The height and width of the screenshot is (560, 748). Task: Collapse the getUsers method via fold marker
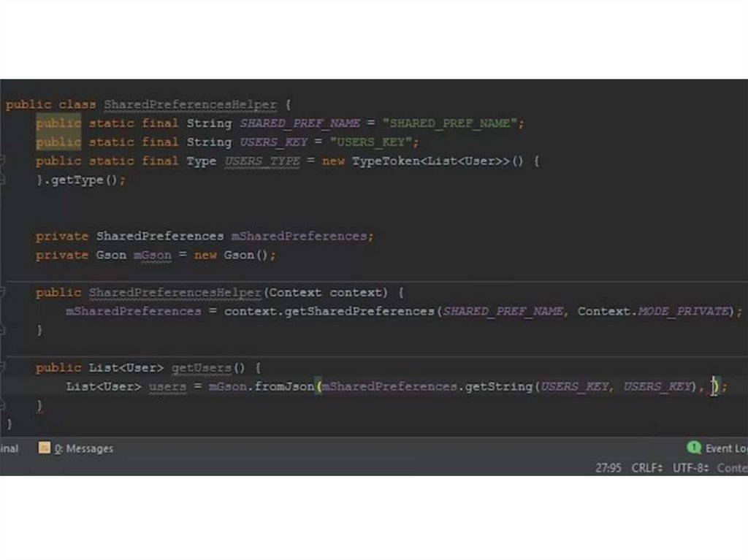click(2, 367)
